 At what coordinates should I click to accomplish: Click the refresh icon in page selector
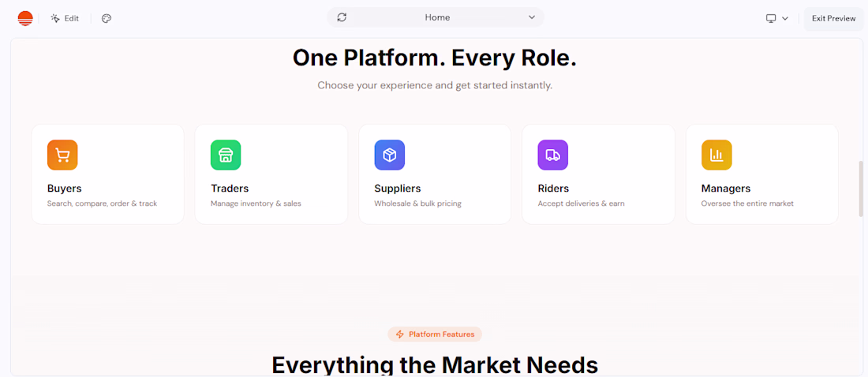(342, 17)
